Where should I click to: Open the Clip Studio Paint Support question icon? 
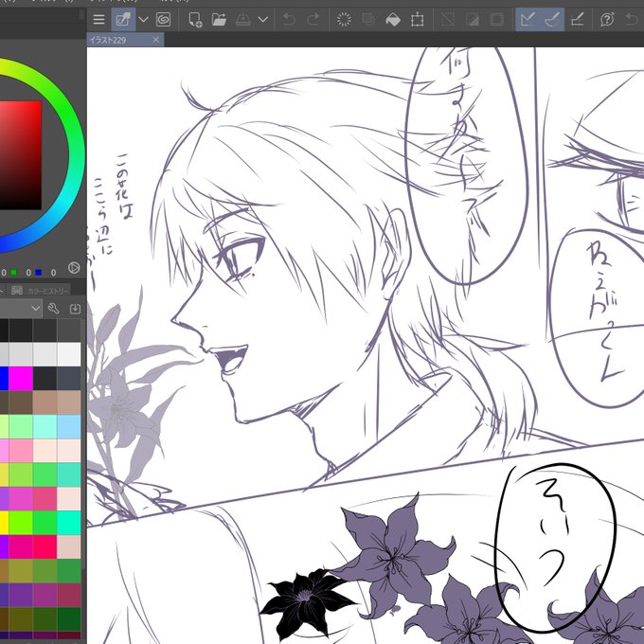(607, 19)
